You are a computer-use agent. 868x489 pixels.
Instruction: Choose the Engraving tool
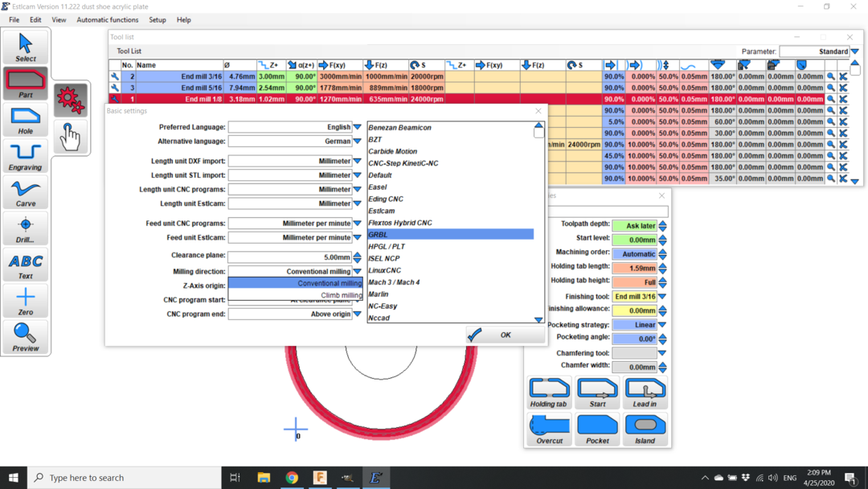[x=26, y=156]
